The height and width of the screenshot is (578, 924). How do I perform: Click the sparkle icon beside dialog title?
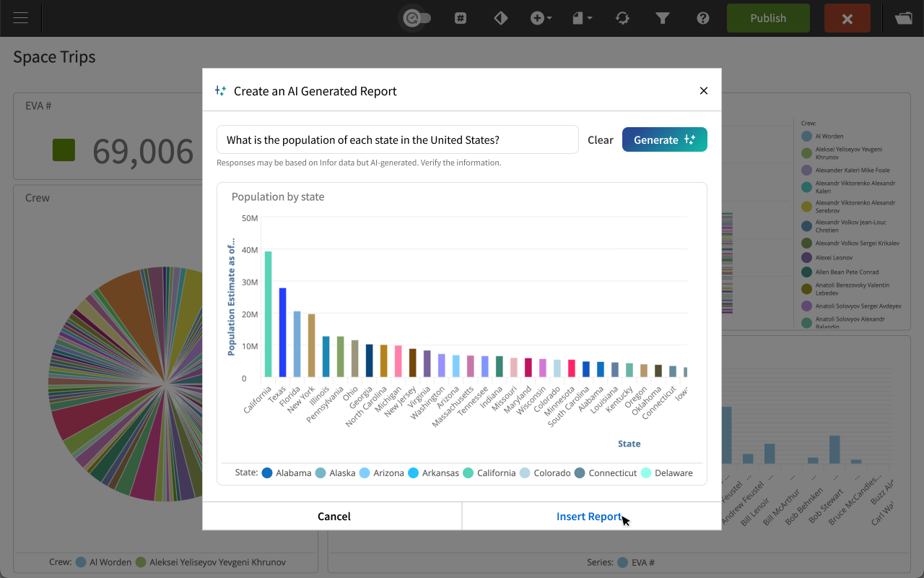point(221,91)
